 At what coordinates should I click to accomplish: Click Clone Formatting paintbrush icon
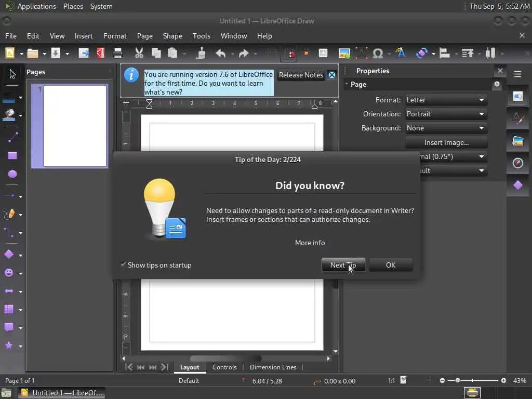(x=201, y=54)
